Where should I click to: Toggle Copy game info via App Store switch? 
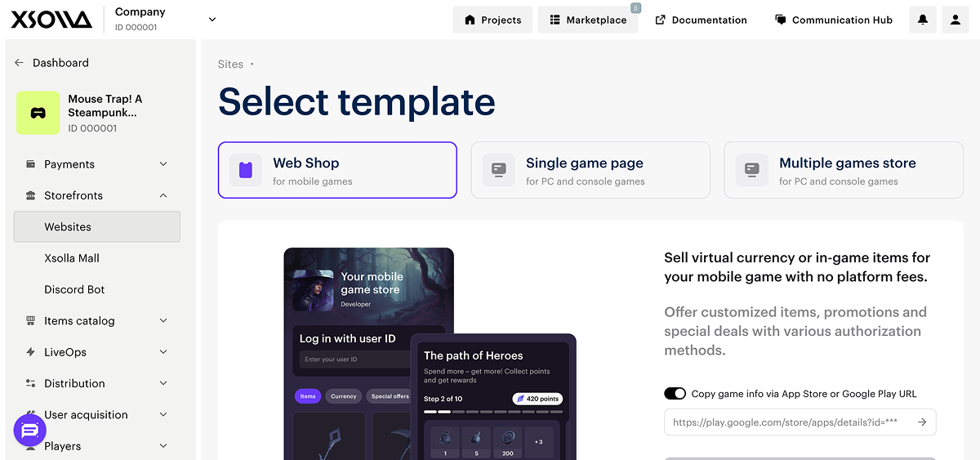coord(675,394)
